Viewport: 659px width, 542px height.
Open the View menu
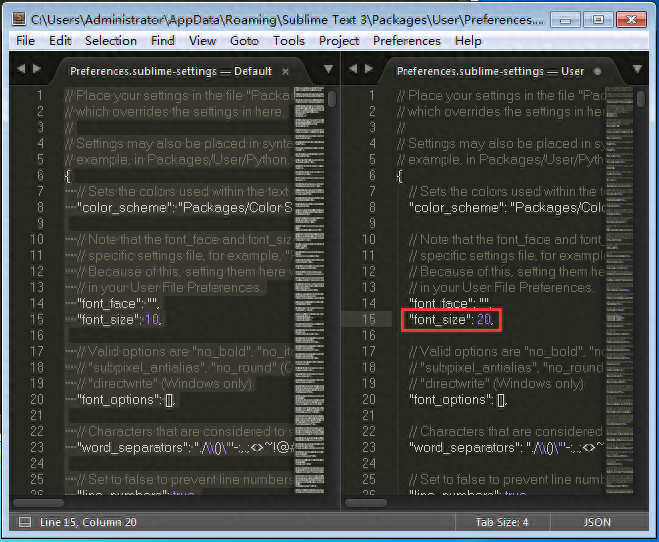click(202, 41)
